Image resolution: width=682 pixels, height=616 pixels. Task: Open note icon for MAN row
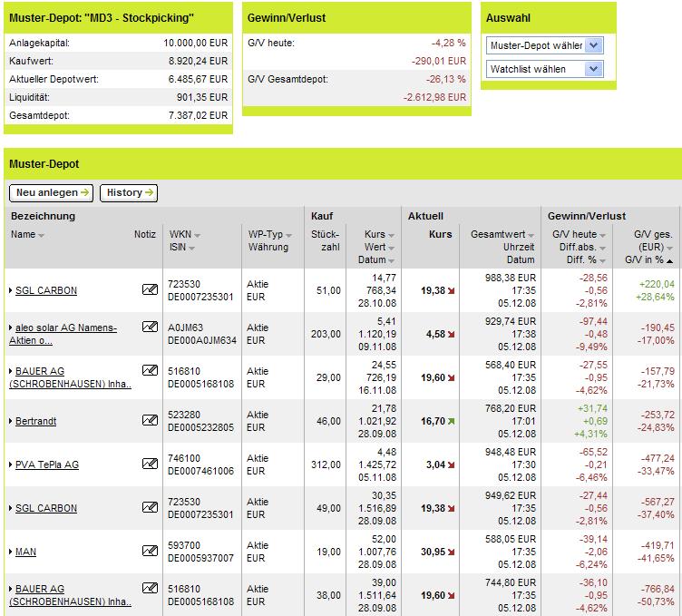pos(150,551)
